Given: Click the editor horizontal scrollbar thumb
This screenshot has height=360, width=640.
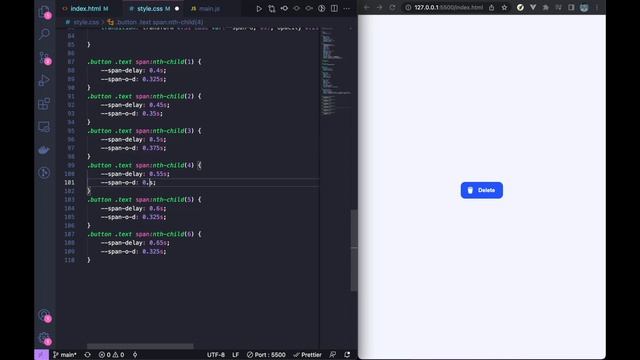Looking at the screenshot, I should point(140,346).
